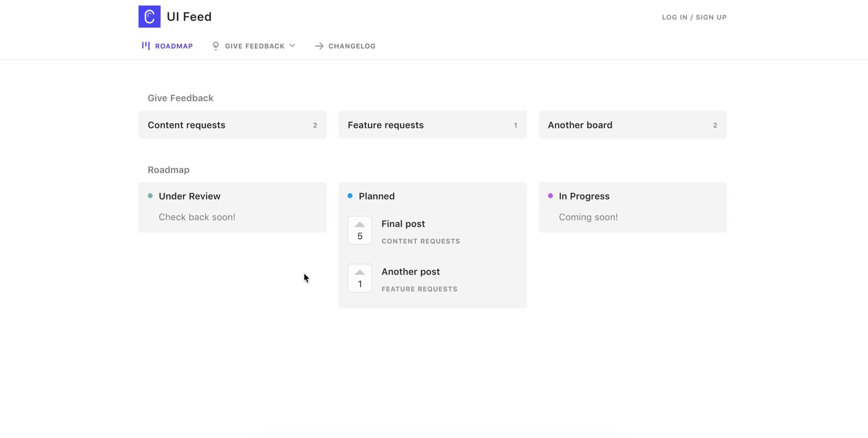The width and height of the screenshot is (868, 438).
Task: Go to the Changelog tab
Action: click(x=352, y=46)
